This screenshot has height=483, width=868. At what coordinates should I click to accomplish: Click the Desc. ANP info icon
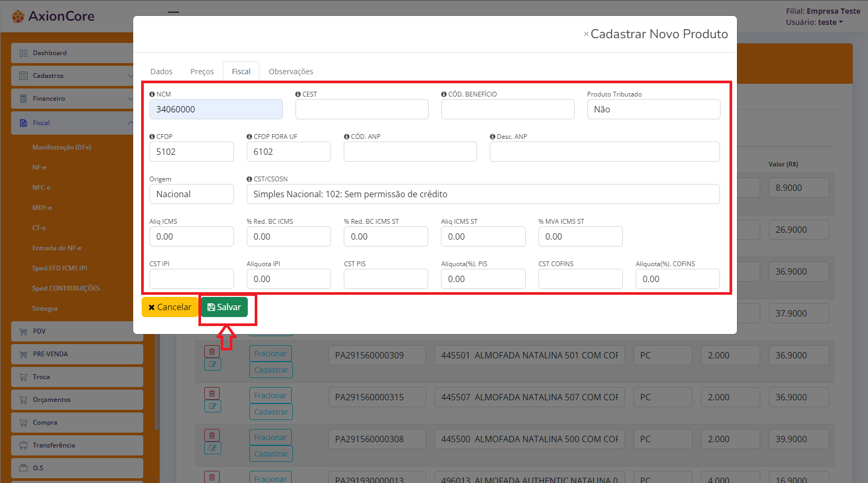pyautogui.click(x=492, y=137)
